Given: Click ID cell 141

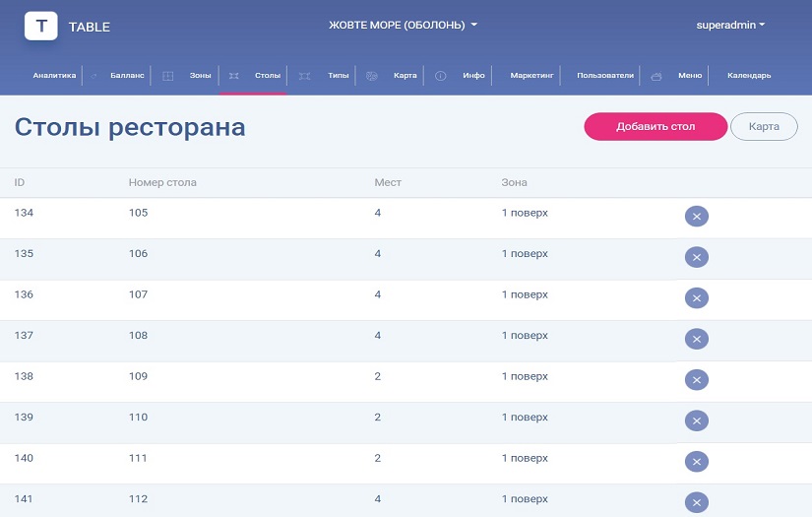Looking at the screenshot, I should [x=24, y=499].
